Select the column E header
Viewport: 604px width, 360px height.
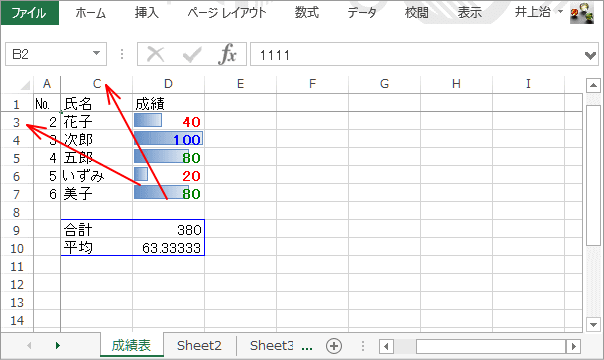[240, 84]
